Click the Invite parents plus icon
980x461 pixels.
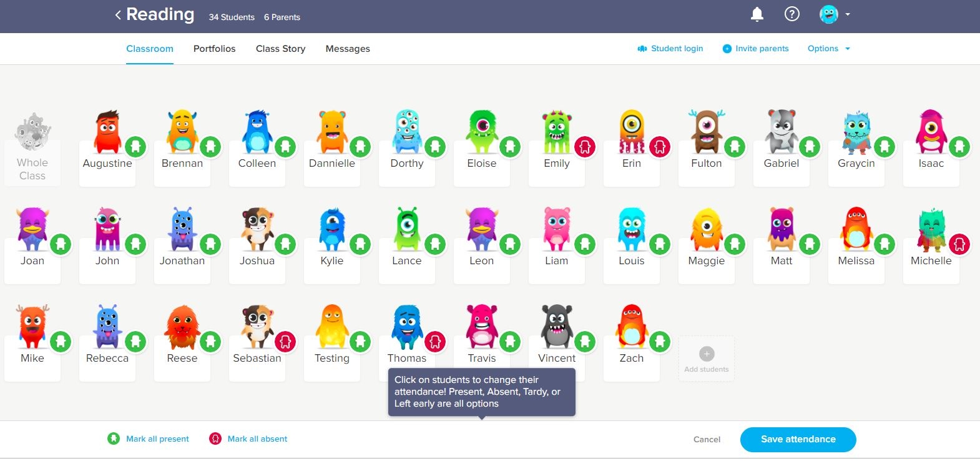[x=727, y=49]
